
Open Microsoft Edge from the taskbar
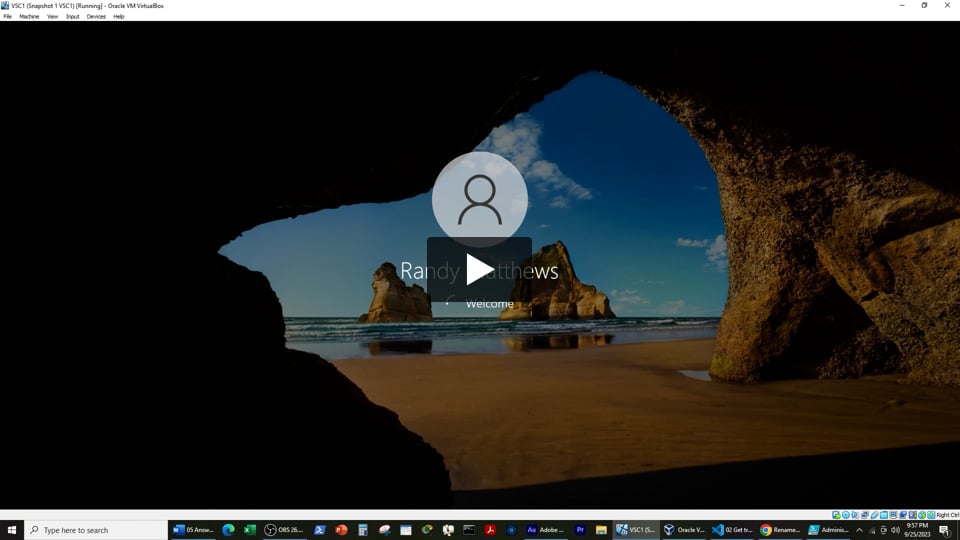click(x=228, y=530)
